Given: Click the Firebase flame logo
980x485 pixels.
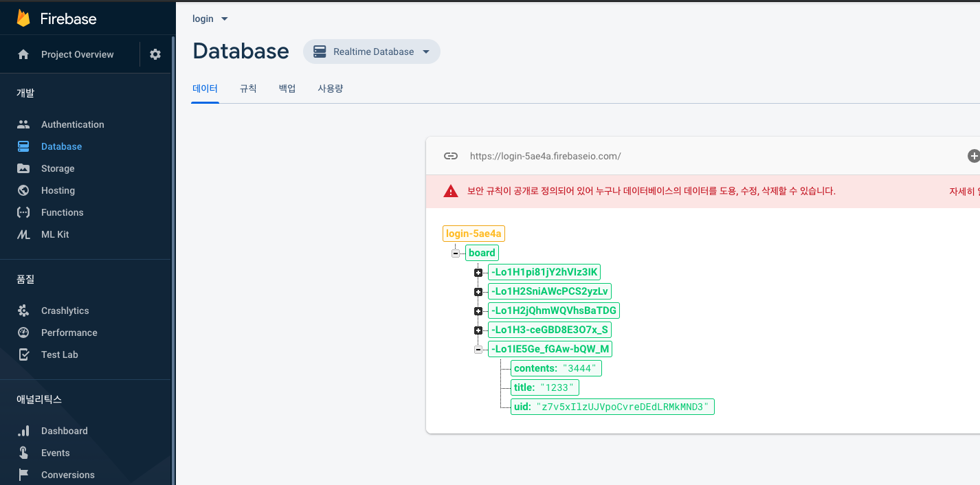Looking at the screenshot, I should click(24, 19).
